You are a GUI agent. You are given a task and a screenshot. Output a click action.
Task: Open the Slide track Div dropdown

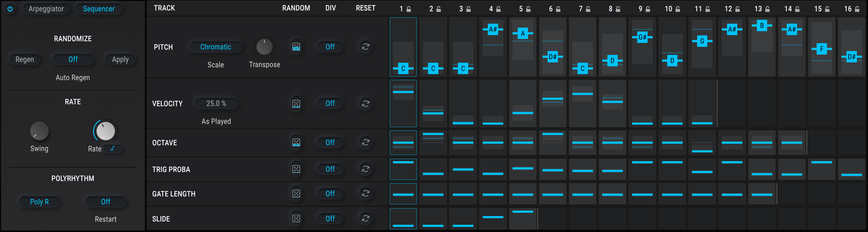[330, 218]
